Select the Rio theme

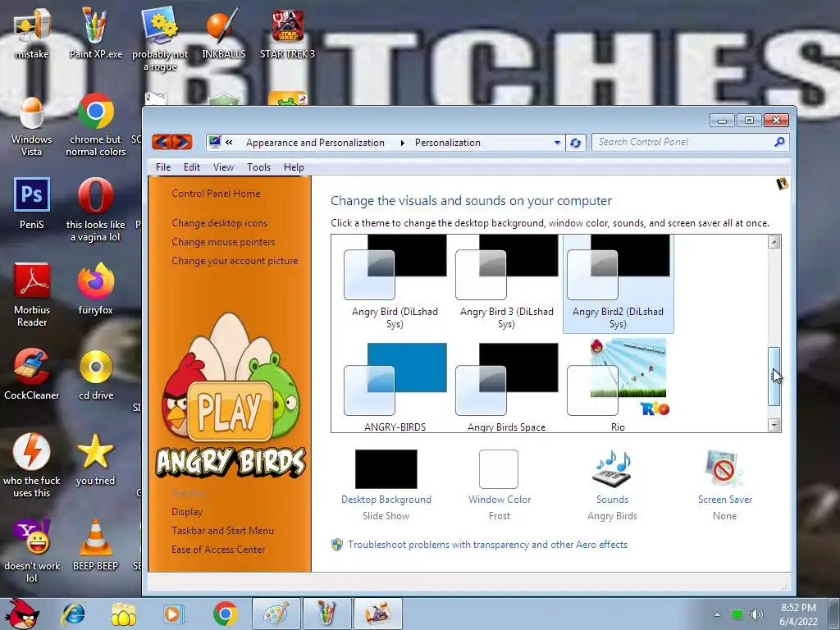619,386
